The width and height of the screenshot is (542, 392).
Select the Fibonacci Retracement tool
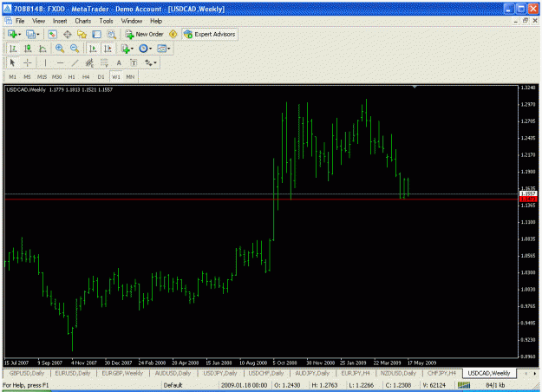tap(104, 63)
